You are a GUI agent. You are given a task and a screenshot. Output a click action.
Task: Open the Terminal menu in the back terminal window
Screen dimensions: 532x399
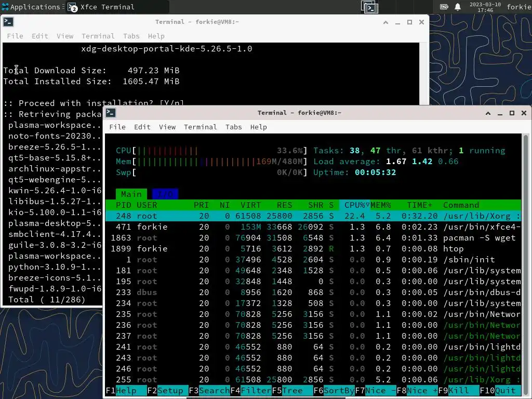click(x=98, y=36)
